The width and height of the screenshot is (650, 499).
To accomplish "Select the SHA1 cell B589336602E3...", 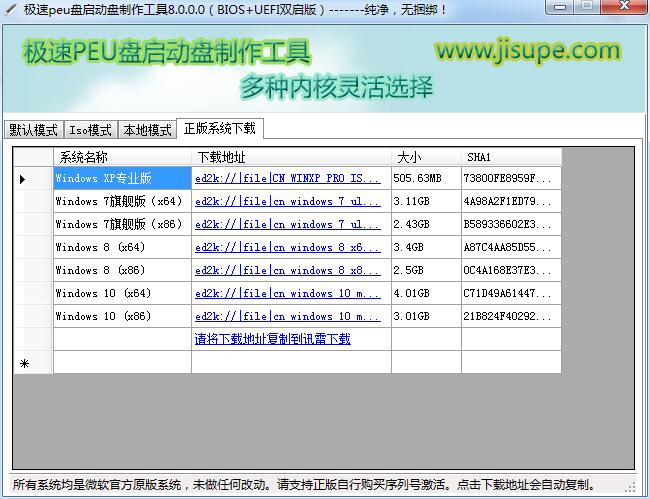I will coord(512,224).
